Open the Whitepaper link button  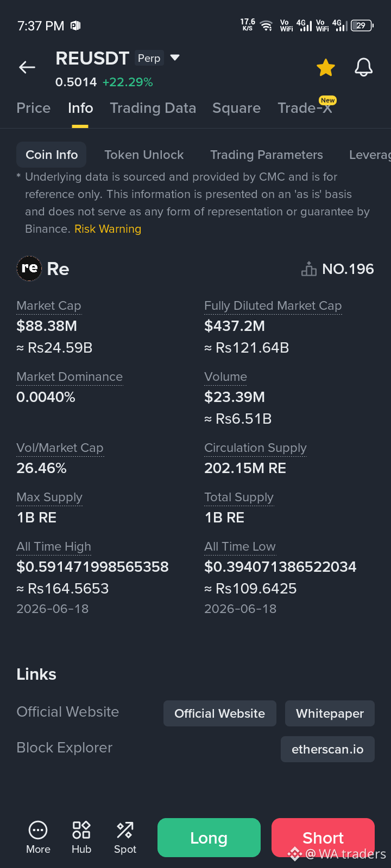(x=330, y=713)
